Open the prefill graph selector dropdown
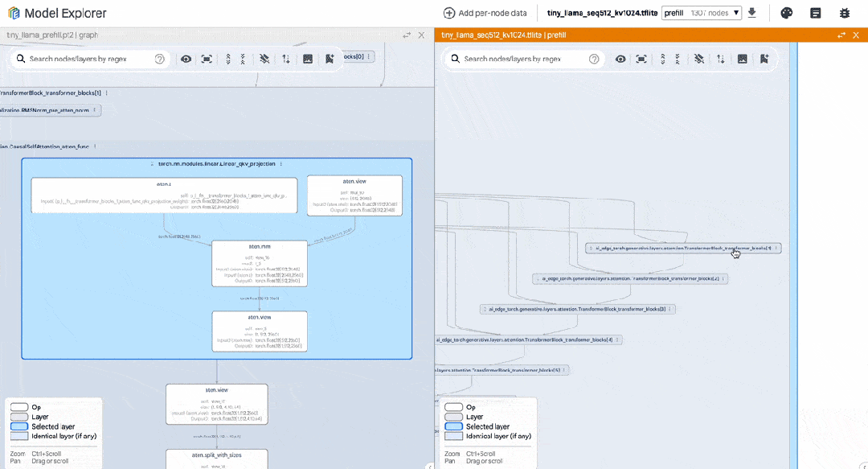Image resolution: width=868 pixels, height=469 pixels. [701, 13]
